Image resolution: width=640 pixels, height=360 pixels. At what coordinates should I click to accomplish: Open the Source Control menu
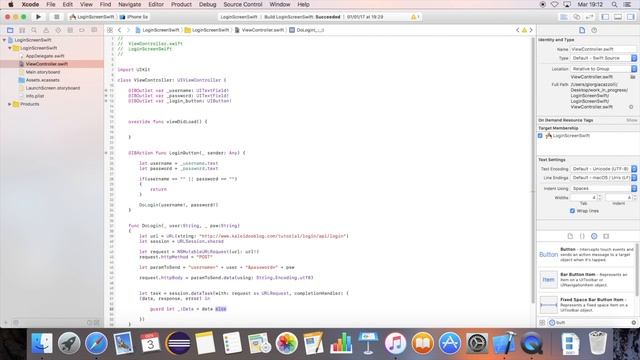coord(243,4)
